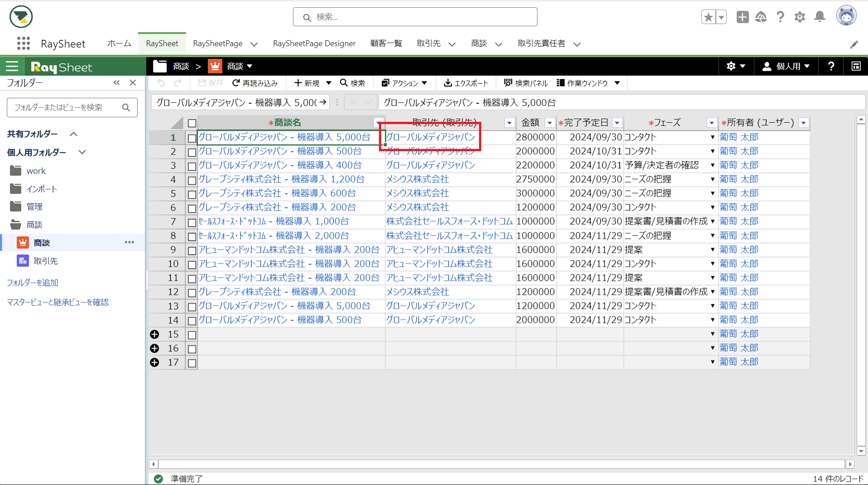Collapse the 共有フォルダー section
Screen dimensions: 868x485
73,134
